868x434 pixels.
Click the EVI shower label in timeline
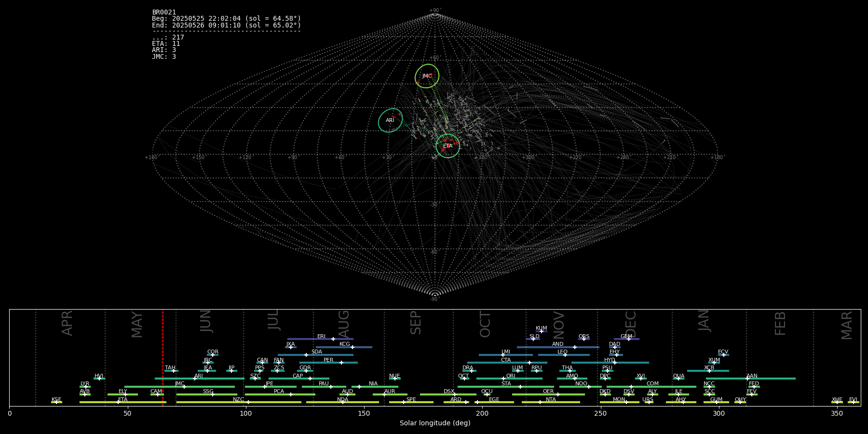pos(853,400)
